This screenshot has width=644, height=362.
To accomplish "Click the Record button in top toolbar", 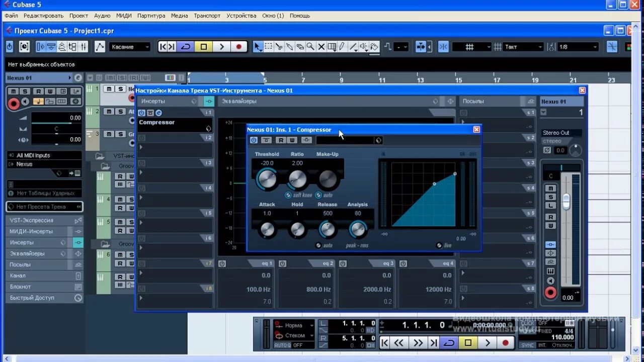I will [239, 47].
